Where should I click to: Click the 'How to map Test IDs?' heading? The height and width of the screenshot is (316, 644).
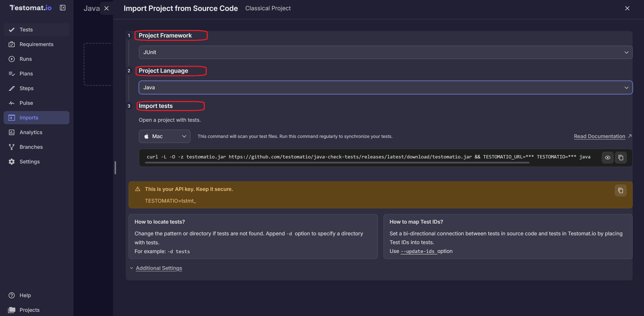pyautogui.click(x=416, y=222)
